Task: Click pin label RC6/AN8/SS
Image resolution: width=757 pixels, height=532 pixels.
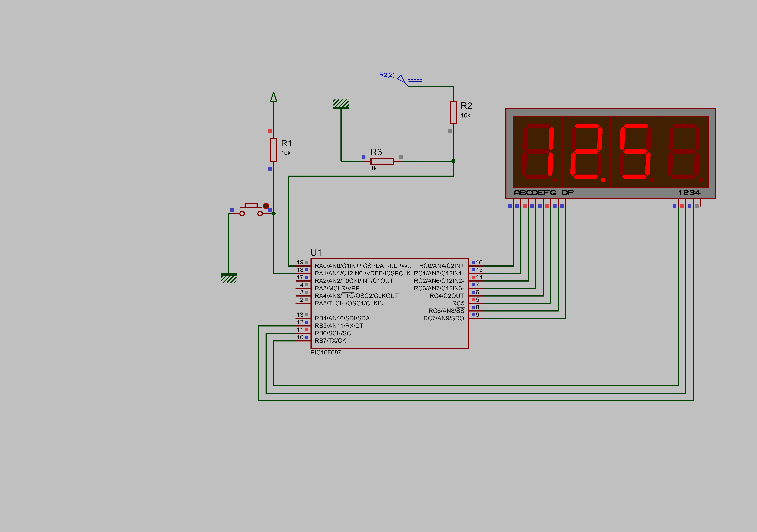Action: point(446,311)
